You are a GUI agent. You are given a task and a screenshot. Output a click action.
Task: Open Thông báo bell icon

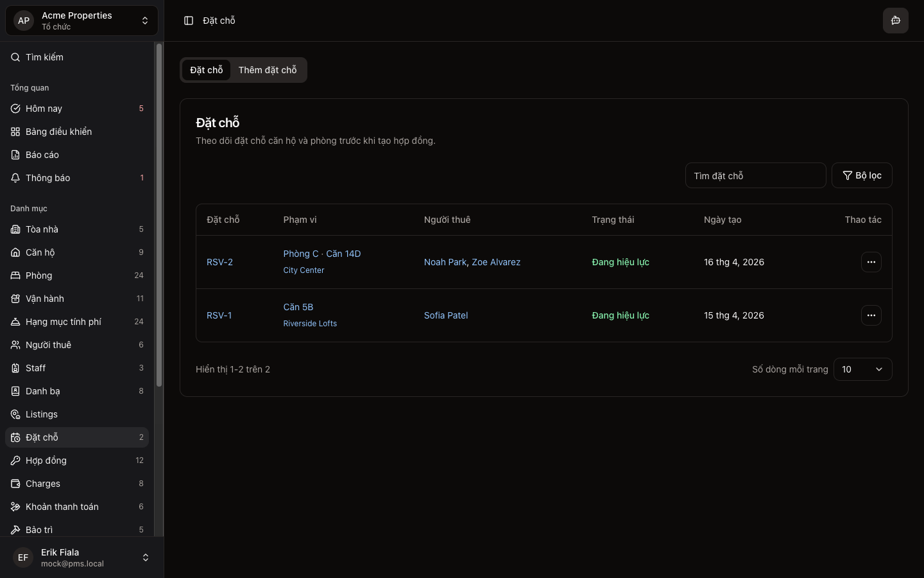click(x=15, y=178)
